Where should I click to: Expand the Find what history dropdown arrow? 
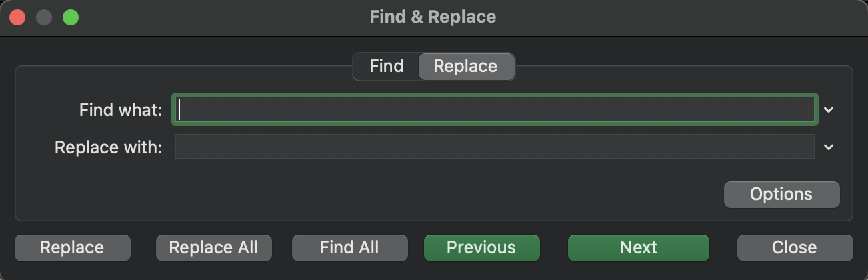click(x=829, y=110)
